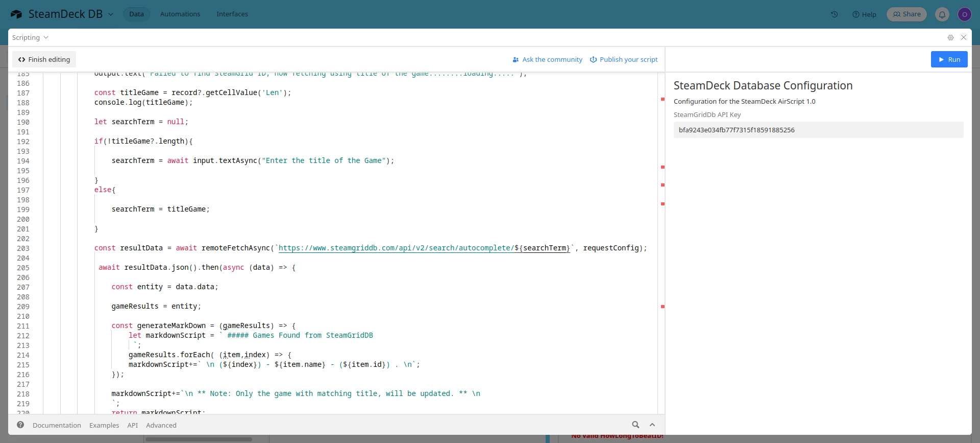The width and height of the screenshot is (980, 443).
Task: Click the SteamGridDb API Key field
Action: click(x=818, y=130)
